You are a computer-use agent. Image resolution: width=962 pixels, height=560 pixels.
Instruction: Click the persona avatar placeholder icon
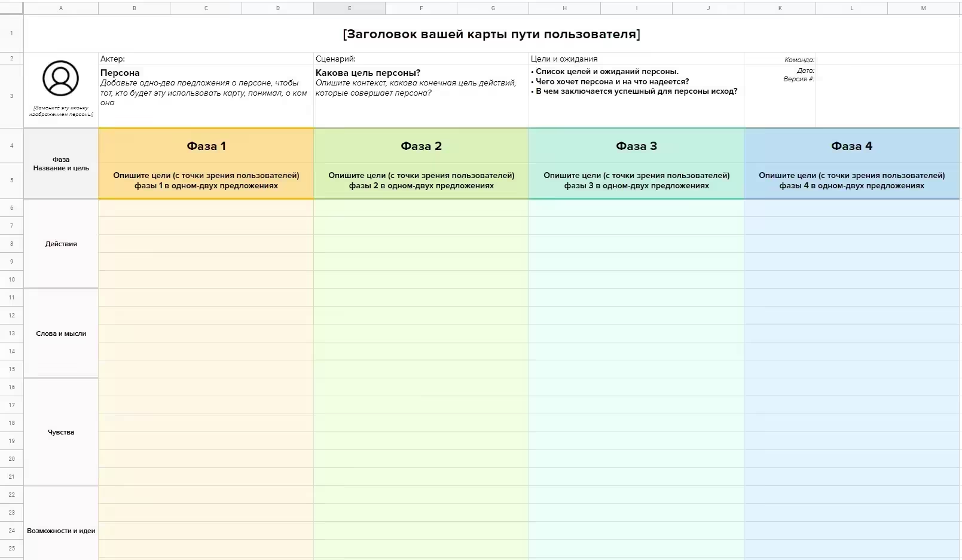click(60, 78)
